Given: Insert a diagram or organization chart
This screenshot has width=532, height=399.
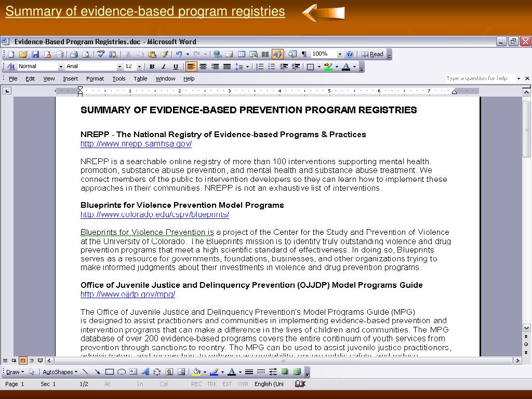Looking at the screenshot, I should pos(157,372).
